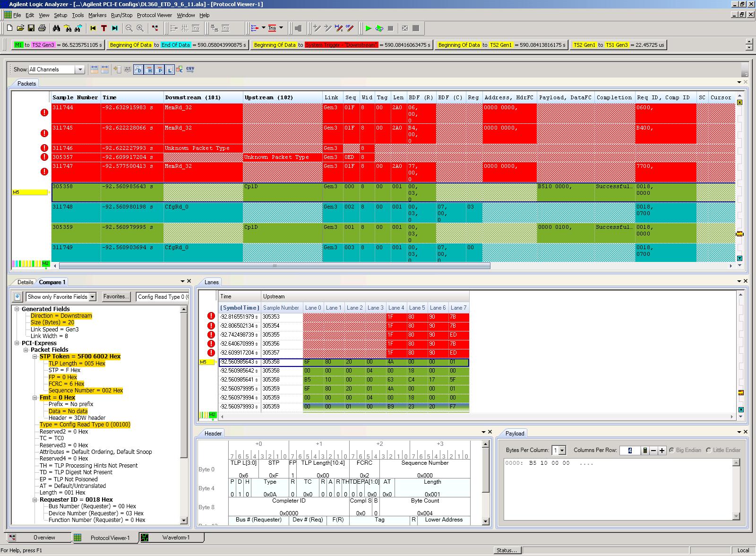Viewport: 756px width, 556px height.
Task: Click the Find binoculars icon
Action: 57,28
